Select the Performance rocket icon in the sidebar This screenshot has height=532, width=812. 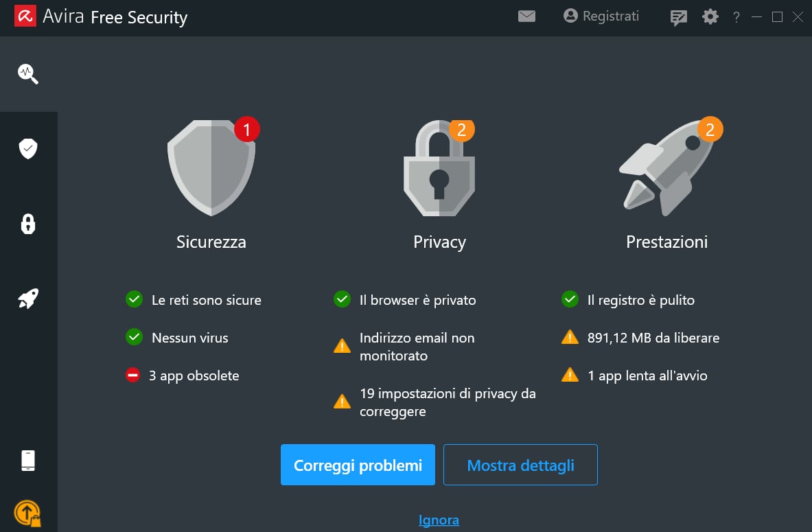(27, 298)
